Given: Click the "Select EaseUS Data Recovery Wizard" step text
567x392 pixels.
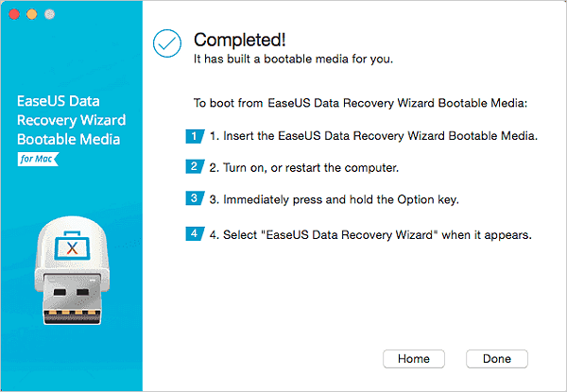Looking at the screenshot, I should pyautogui.click(x=370, y=234).
